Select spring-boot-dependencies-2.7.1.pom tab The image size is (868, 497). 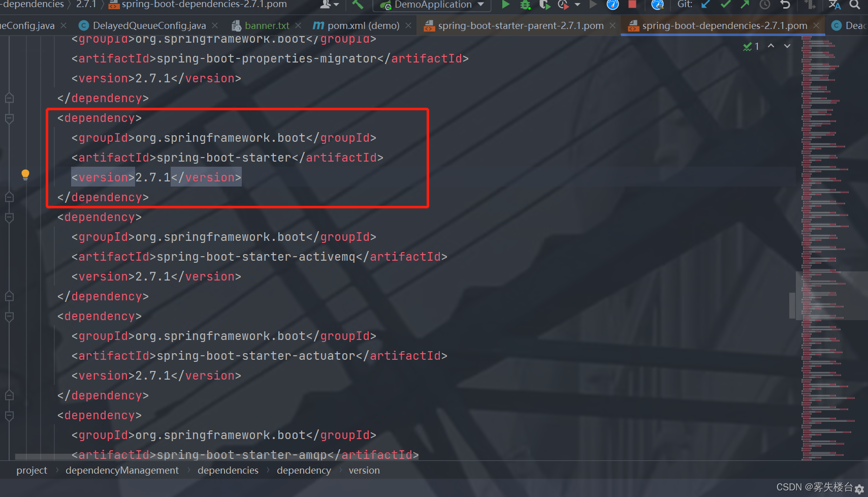tap(724, 25)
